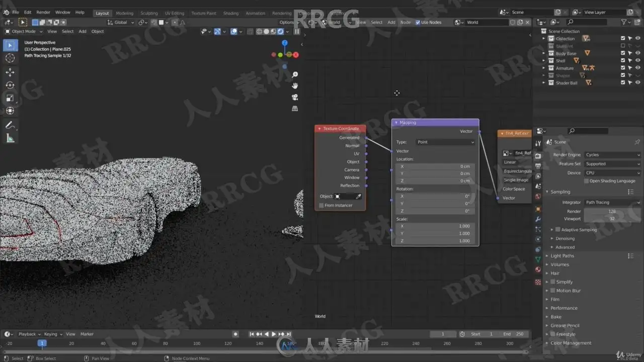The image size is (644, 362).
Task: Open the Render Engine Cycles dropdown
Action: [x=612, y=155]
